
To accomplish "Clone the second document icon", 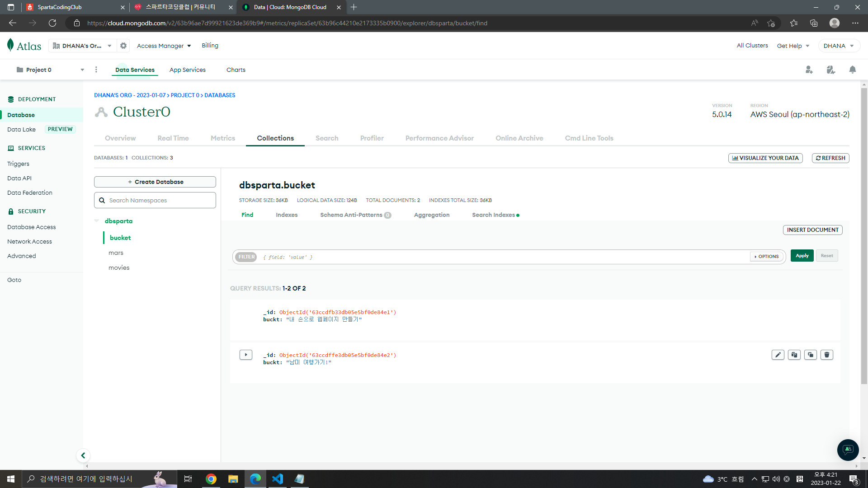I will click(x=811, y=355).
